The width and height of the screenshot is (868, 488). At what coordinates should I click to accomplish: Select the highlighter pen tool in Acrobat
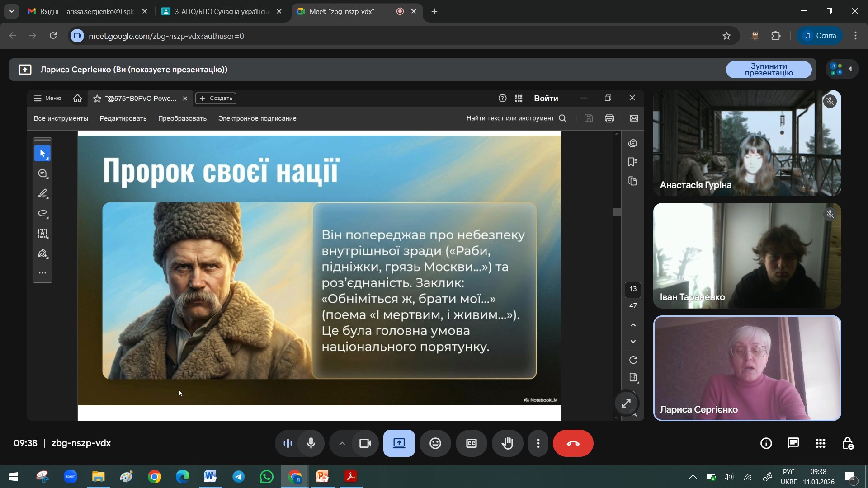point(42,193)
